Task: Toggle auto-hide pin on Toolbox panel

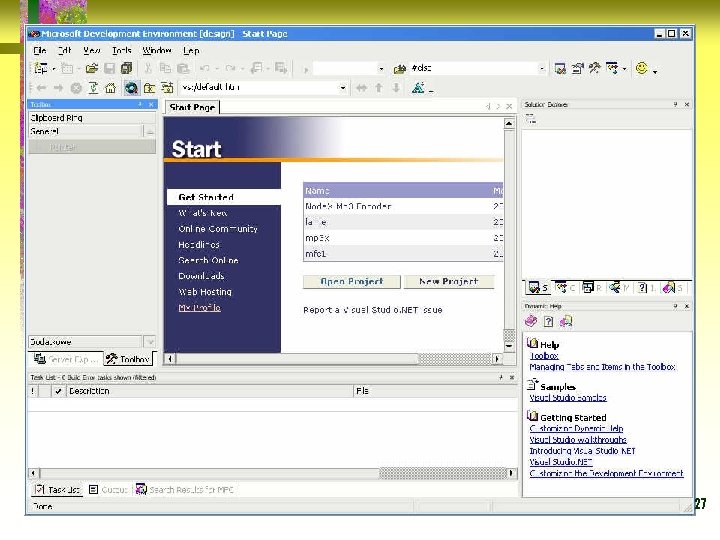Action: click(x=140, y=105)
